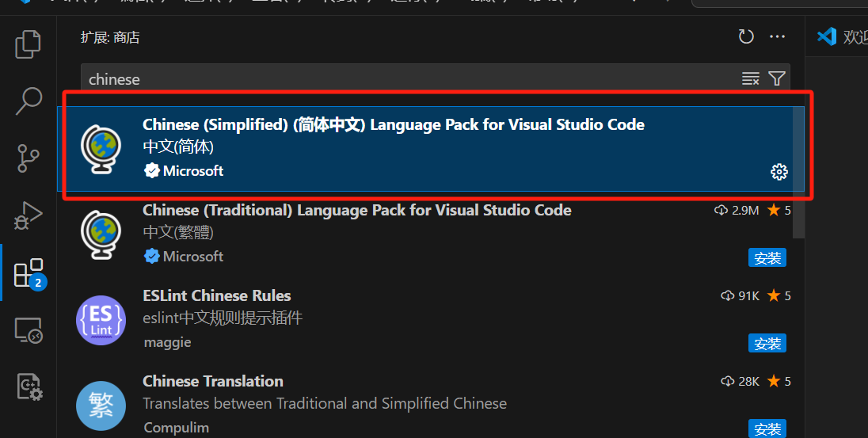Select Chinese (Simplified) Language Pack entry

point(431,148)
